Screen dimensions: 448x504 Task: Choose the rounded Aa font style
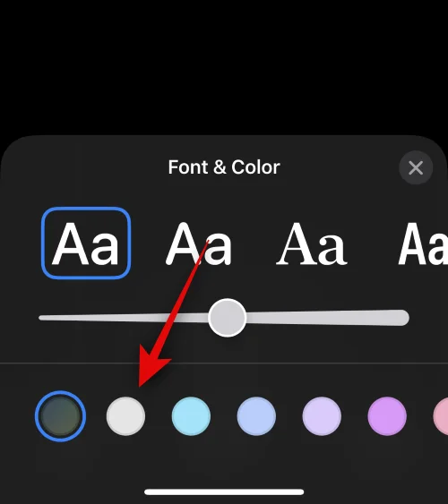[199, 243]
